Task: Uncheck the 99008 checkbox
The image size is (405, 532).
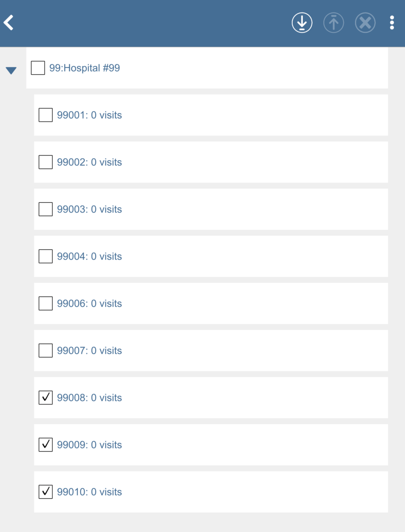Action: click(x=45, y=398)
